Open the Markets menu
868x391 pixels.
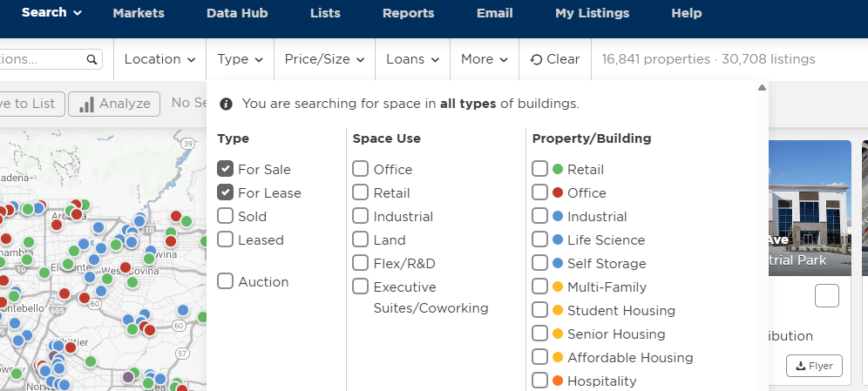(x=139, y=13)
